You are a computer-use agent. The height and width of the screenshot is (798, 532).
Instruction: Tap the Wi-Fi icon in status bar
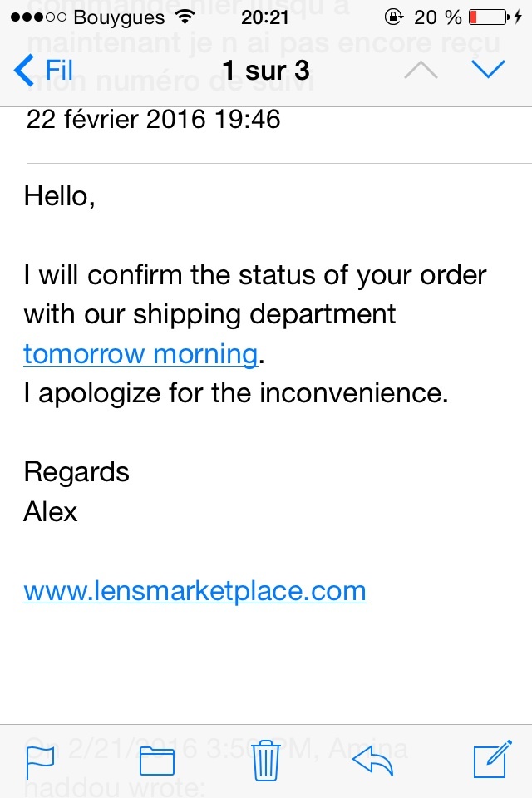185,17
